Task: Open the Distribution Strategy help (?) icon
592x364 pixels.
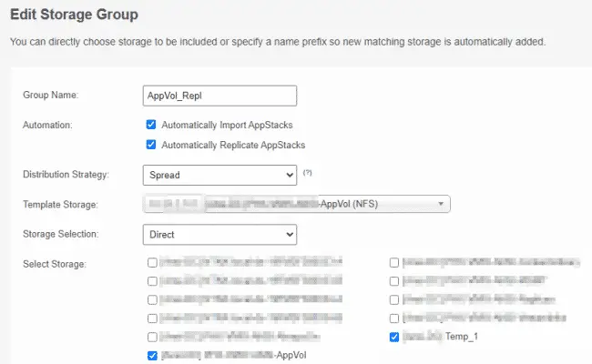Action: point(307,173)
